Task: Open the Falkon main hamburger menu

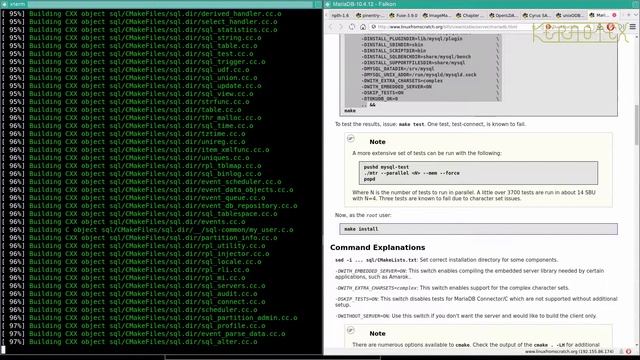Action: pyautogui.click(x=633, y=27)
